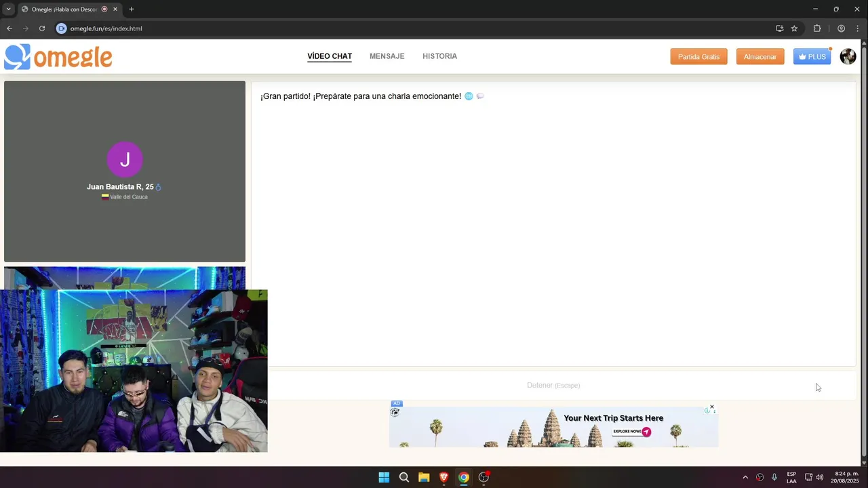Image resolution: width=868 pixels, height=488 pixels.
Task: Reload the page
Action: point(42,28)
